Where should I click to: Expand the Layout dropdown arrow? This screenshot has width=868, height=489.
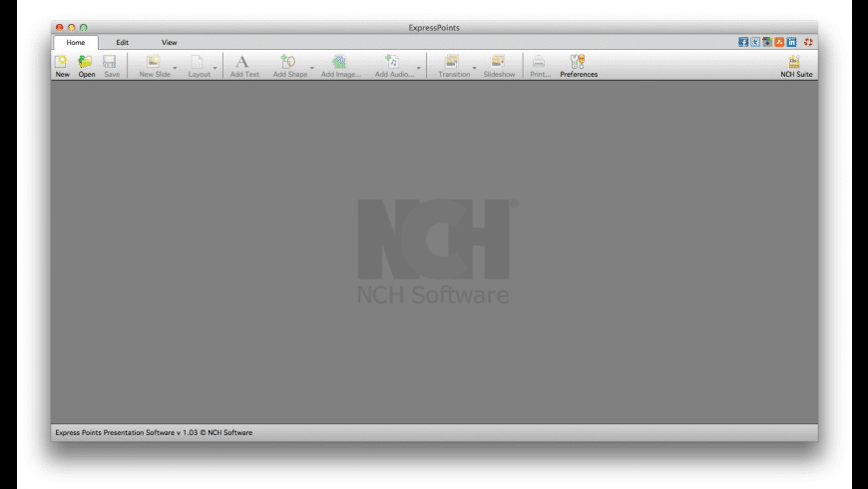pyautogui.click(x=216, y=68)
